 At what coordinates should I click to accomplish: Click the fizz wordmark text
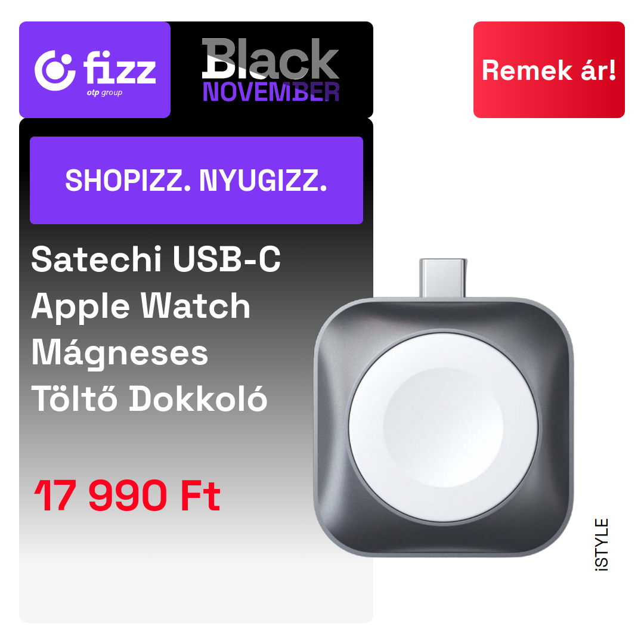click(x=119, y=67)
